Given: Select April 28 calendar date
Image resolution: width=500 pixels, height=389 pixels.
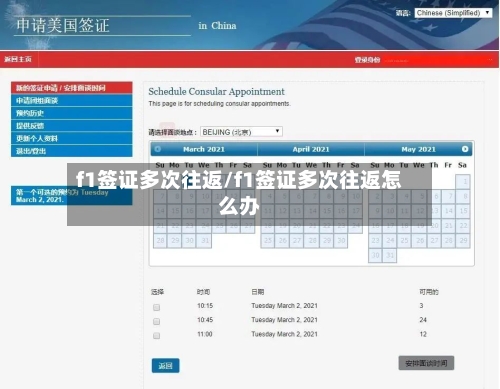Looking at the screenshot, I should click(312, 241).
